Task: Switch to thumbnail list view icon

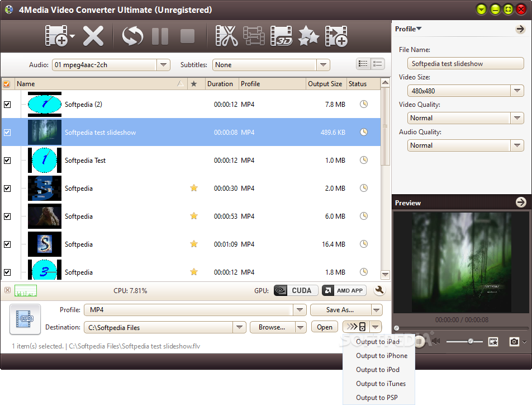Action: (363, 64)
